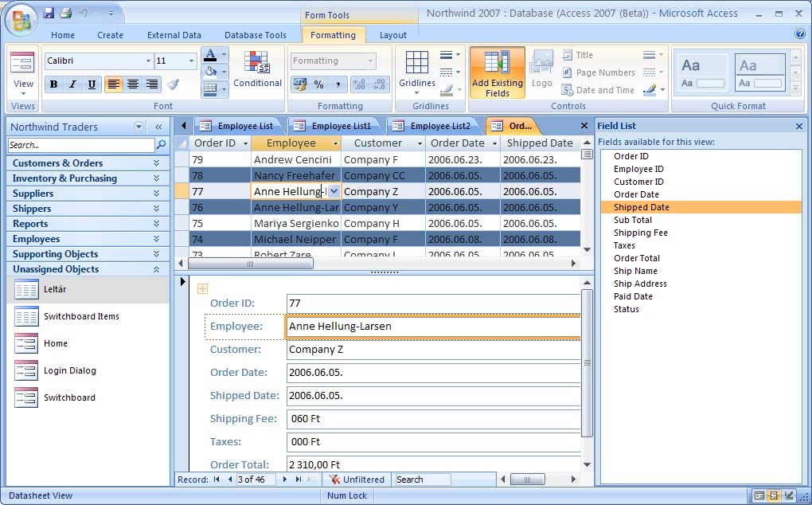Open Microsoft Access help icon
This screenshot has width=812, height=505.
[x=799, y=34]
